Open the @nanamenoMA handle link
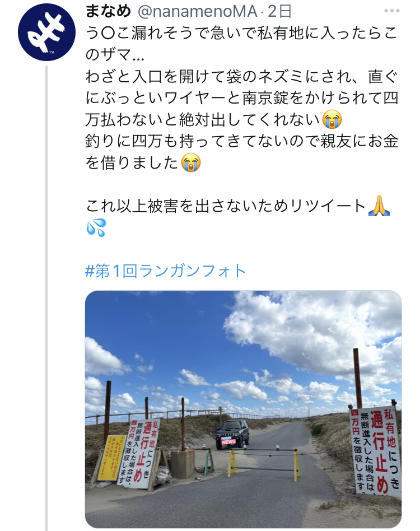 click(197, 12)
